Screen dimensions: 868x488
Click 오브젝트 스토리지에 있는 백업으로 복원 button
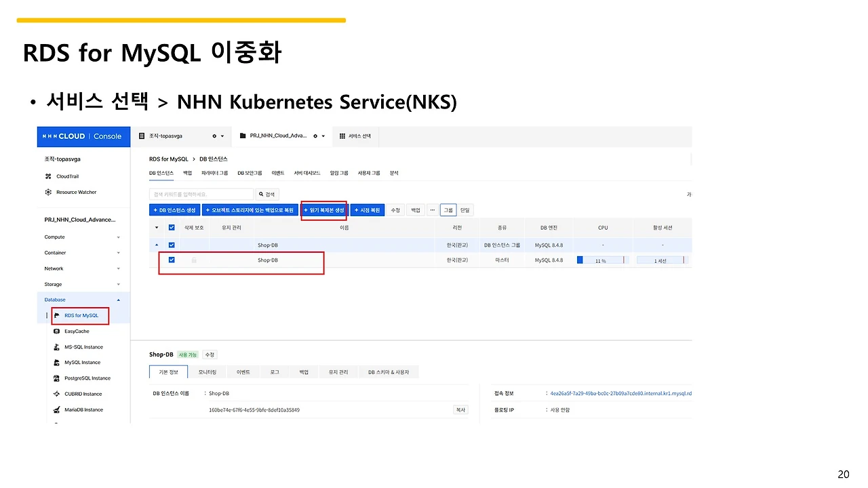(250, 210)
